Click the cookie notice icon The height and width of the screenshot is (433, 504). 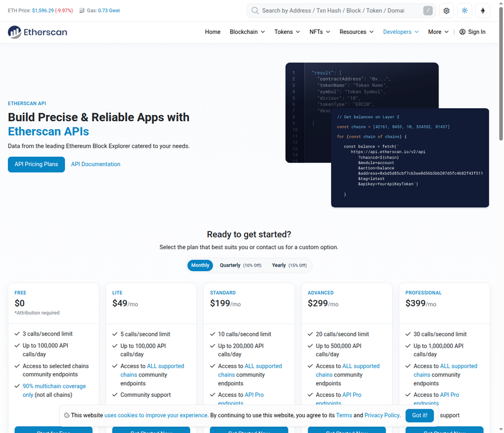click(67, 415)
